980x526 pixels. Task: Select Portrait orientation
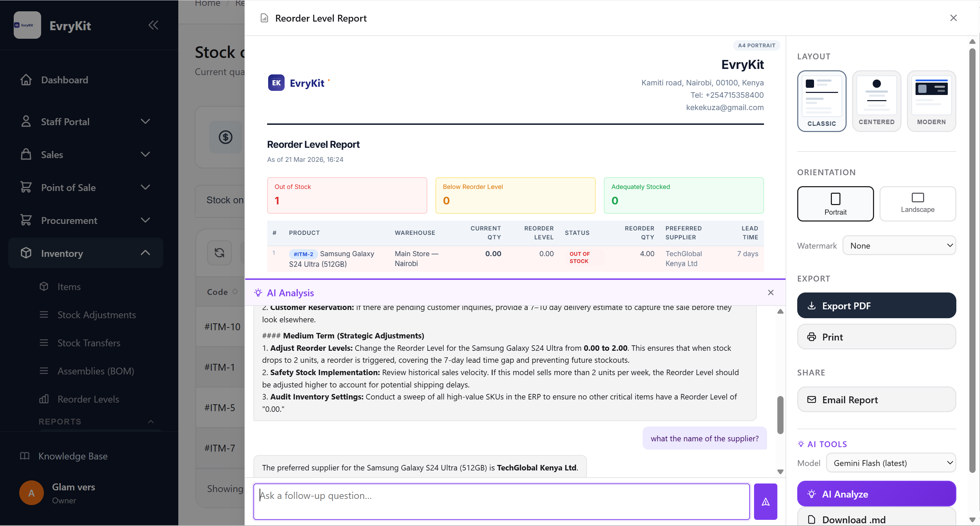point(835,204)
